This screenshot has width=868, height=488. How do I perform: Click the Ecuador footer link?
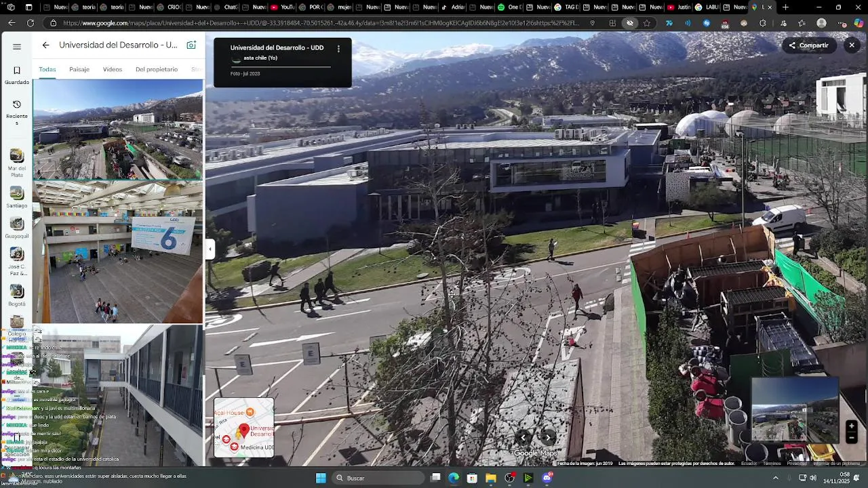click(x=749, y=464)
